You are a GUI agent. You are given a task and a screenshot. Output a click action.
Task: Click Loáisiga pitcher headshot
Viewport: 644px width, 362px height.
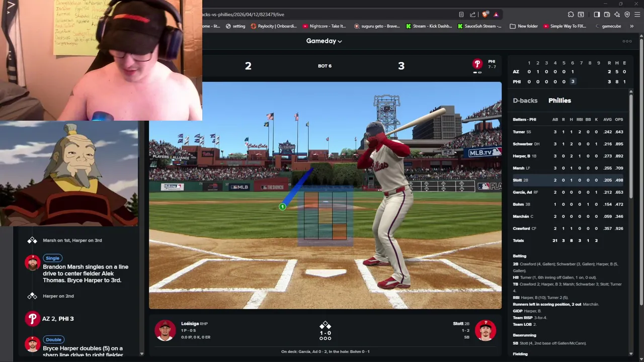point(165,330)
